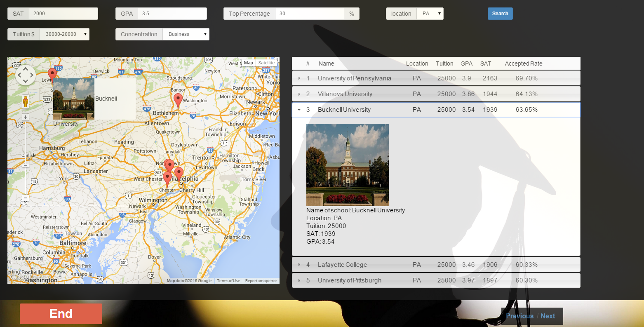The width and height of the screenshot is (644, 327).
Task: Switch map to Satellite view tab
Action: pos(266,63)
